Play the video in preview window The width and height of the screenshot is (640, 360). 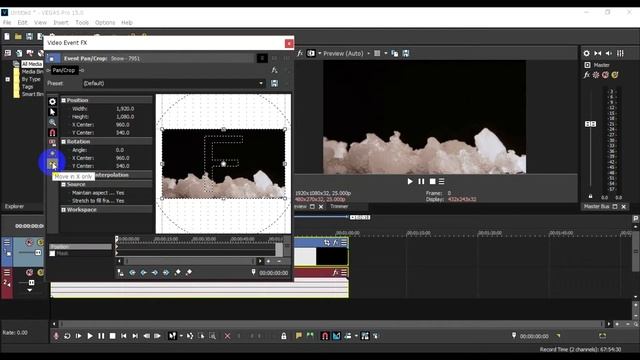pyautogui.click(x=410, y=181)
